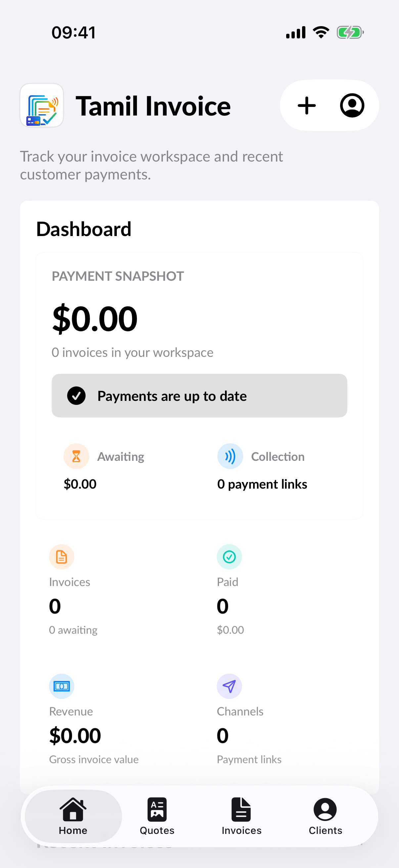
Task: Switch to the Quotes tab
Action: pos(157,816)
